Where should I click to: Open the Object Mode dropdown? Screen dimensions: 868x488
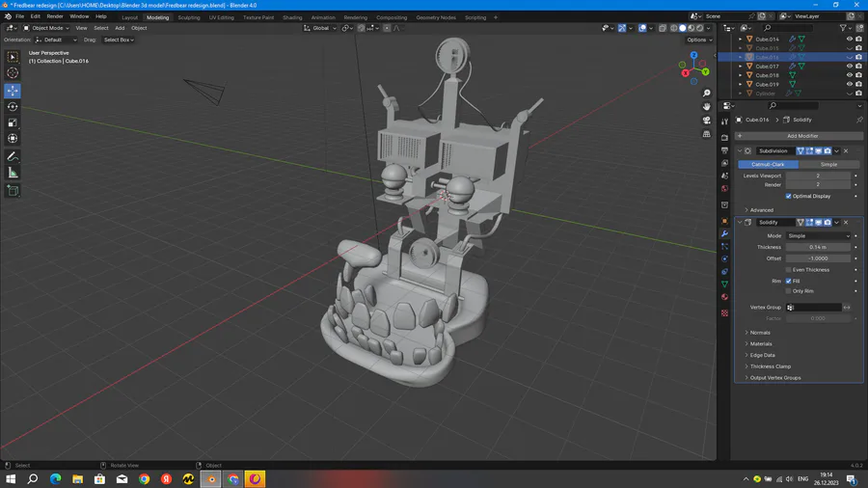click(x=46, y=28)
